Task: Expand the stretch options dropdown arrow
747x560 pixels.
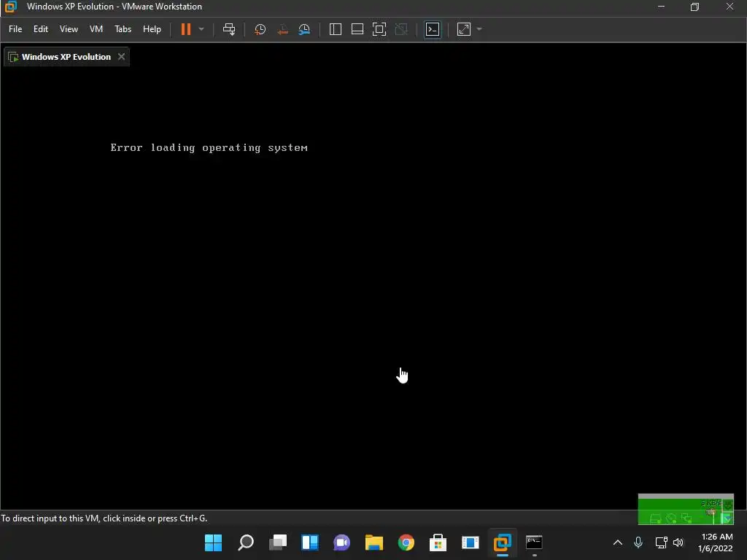Action: click(x=479, y=29)
